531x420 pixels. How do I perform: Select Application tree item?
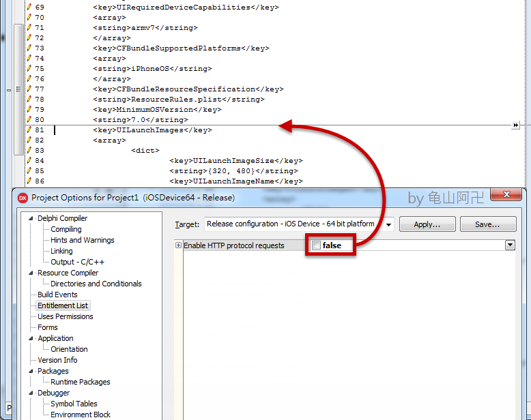(x=55, y=338)
